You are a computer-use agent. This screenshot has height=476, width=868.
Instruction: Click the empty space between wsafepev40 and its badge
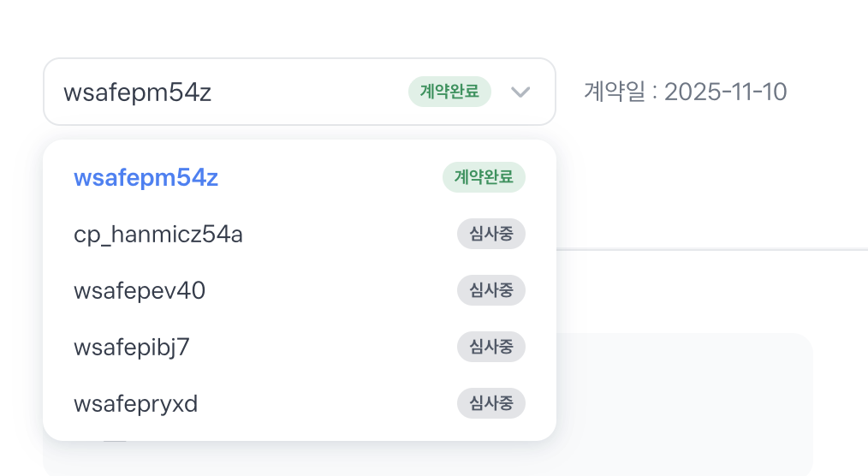[x=334, y=291]
